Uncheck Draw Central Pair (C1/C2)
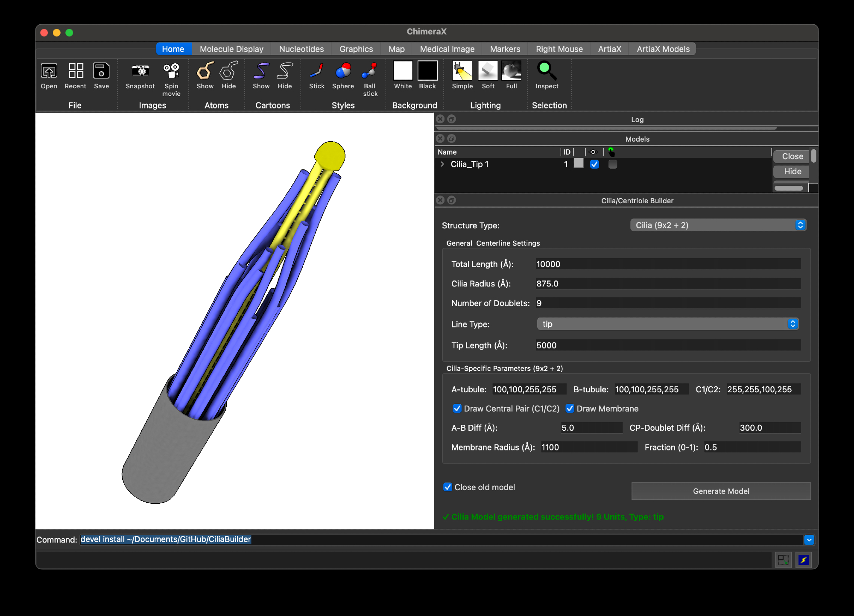This screenshot has height=616, width=854. [457, 409]
